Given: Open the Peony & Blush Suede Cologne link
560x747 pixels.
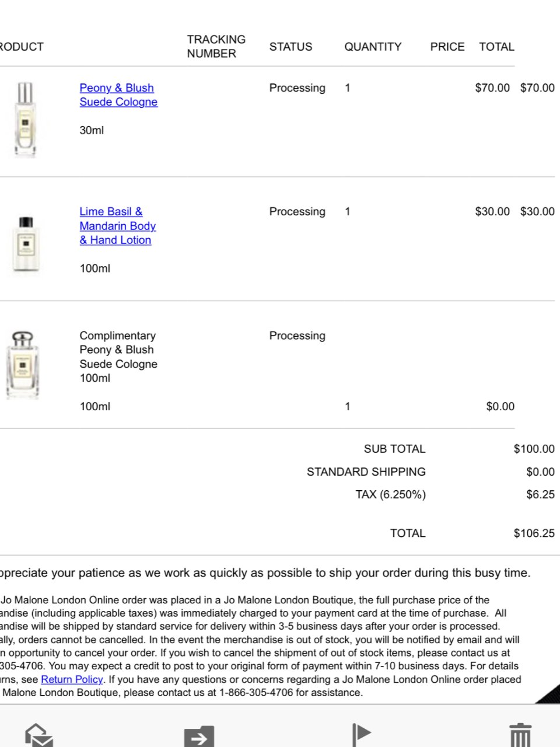Looking at the screenshot, I should pyautogui.click(x=117, y=95).
